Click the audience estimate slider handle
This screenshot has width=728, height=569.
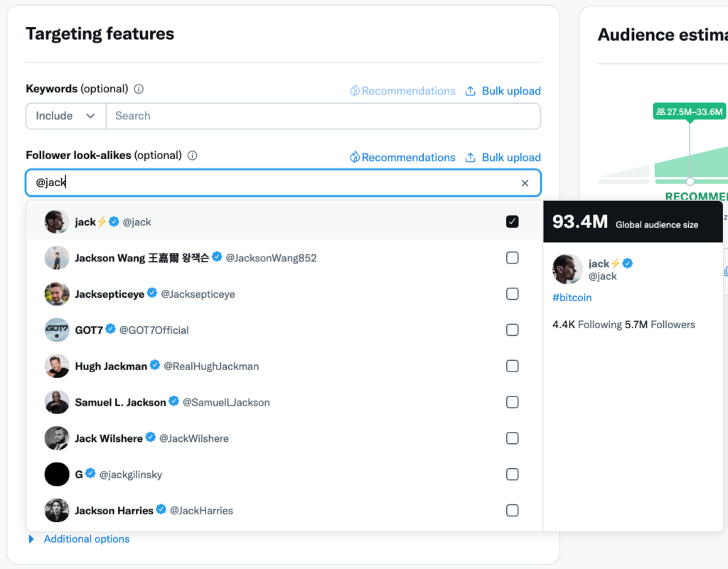click(690, 181)
